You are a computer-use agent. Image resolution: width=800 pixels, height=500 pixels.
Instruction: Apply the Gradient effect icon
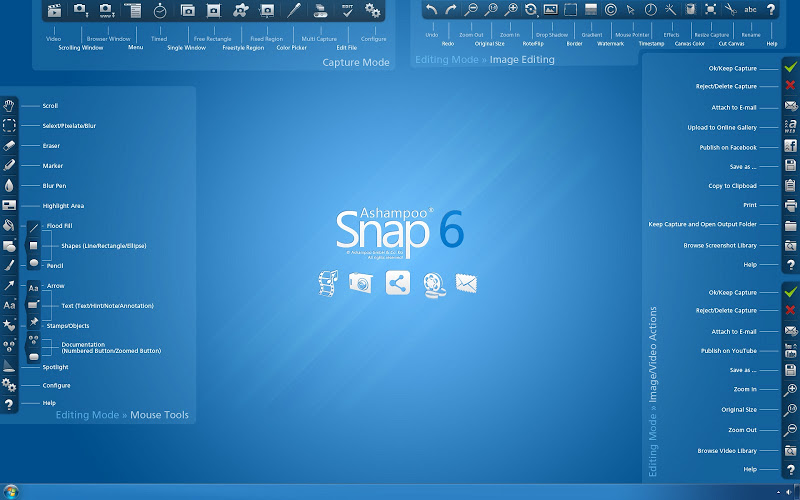pyautogui.click(x=591, y=9)
